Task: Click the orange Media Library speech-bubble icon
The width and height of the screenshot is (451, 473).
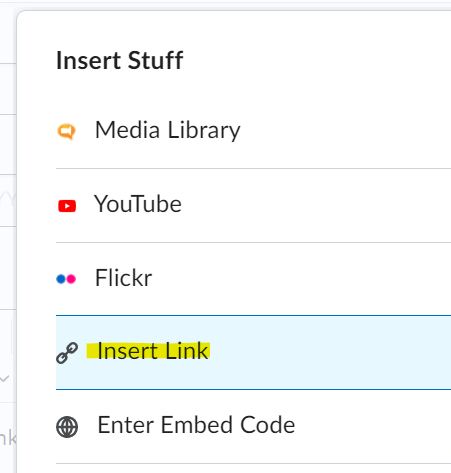Action: [x=66, y=131]
